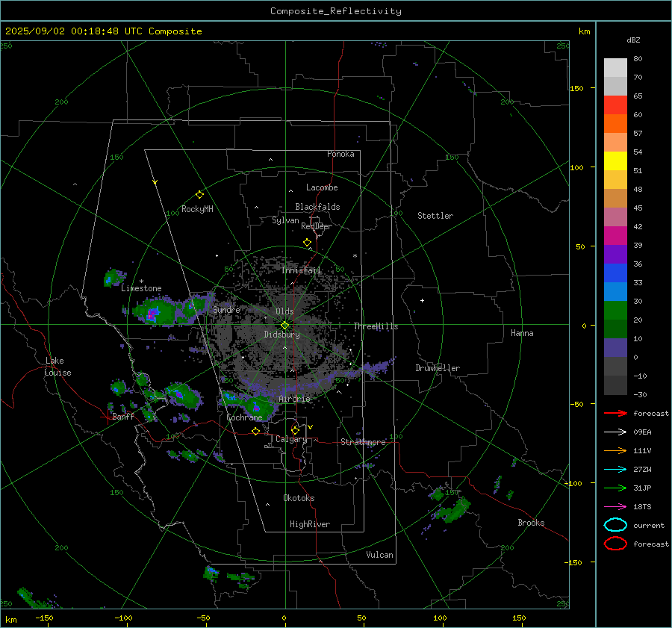The image size is (672, 628).
Task: Click the green 31JP arrow icon
Action: 615,488
